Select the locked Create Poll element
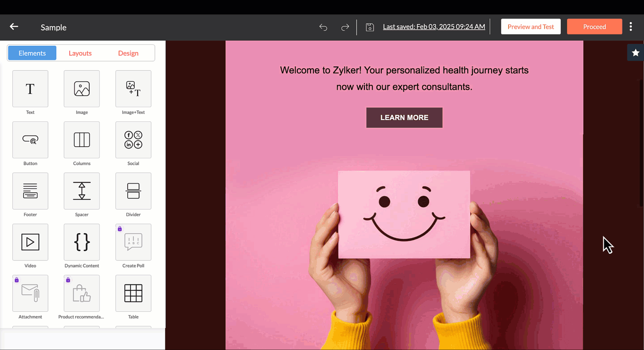Viewport: 644px width, 350px height. pyautogui.click(x=133, y=242)
